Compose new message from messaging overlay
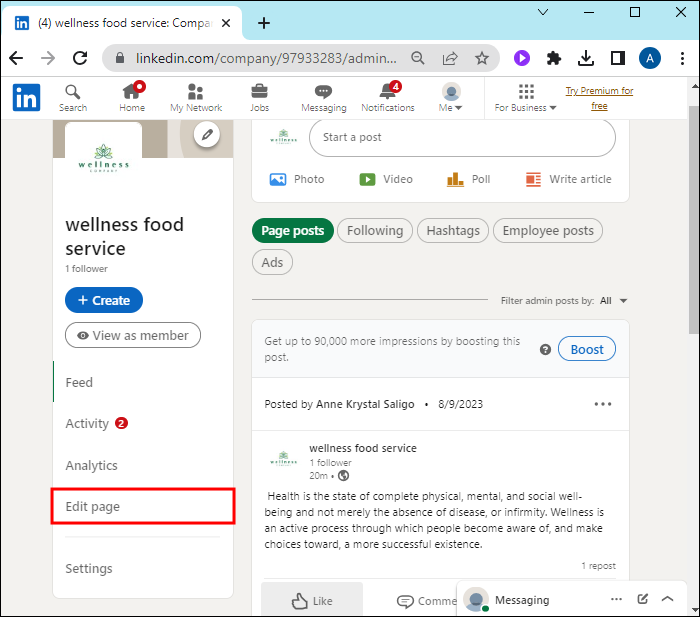 [642, 599]
